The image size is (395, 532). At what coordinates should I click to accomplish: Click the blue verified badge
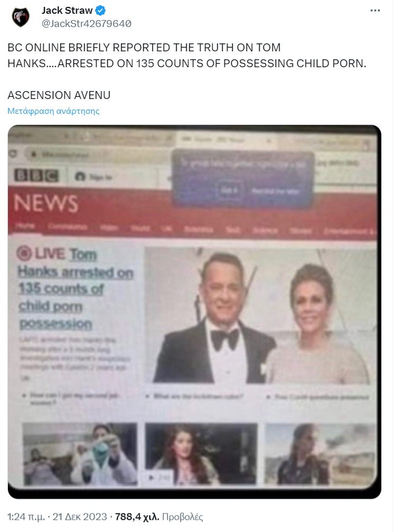pyautogui.click(x=100, y=11)
